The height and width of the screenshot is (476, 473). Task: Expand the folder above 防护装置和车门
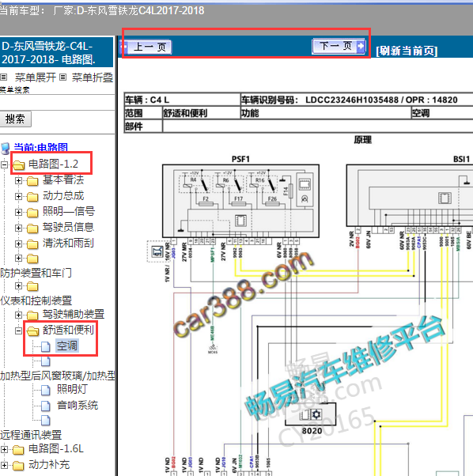pos(18,259)
